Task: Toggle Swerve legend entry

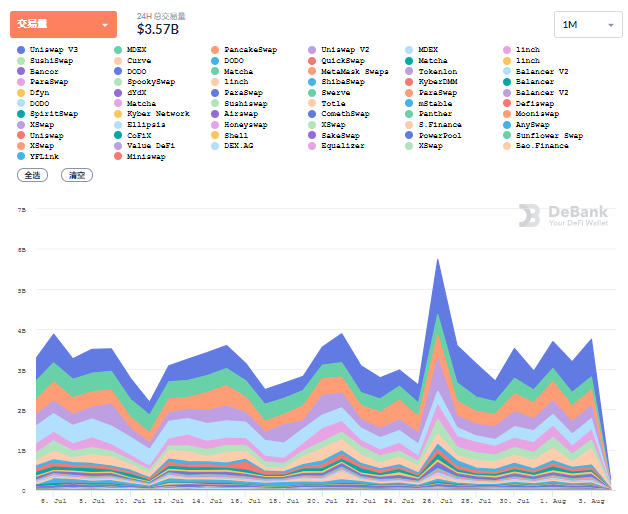Action: 329,93
